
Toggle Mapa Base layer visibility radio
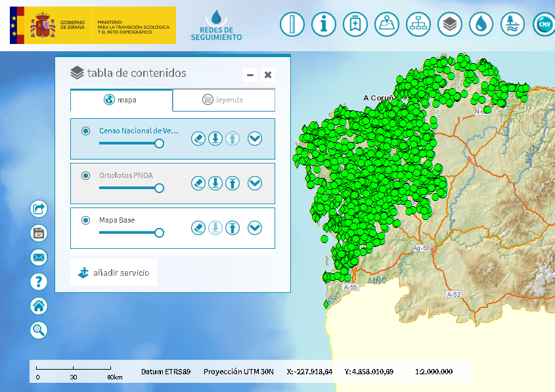coord(85,220)
